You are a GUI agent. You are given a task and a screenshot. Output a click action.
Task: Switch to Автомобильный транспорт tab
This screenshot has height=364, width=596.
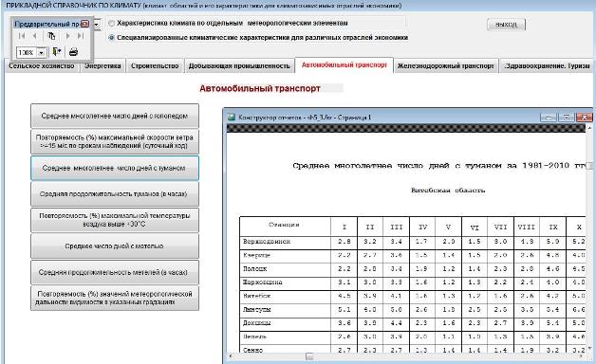(x=344, y=64)
